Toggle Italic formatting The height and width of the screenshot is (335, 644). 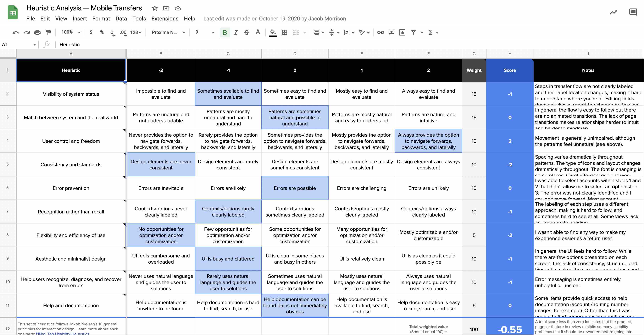[x=236, y=32]
